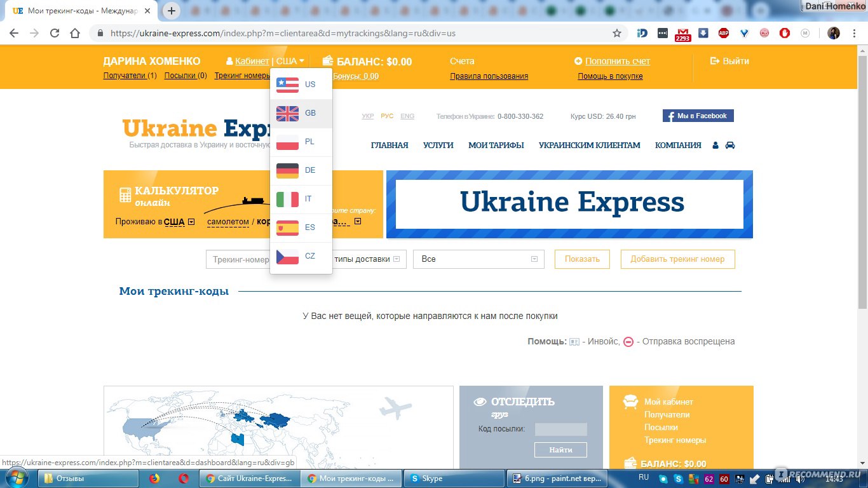The image size is (868, 488).
Task: Expand calculator destination country dropdown arrow
Action: (x=358, y=222)
